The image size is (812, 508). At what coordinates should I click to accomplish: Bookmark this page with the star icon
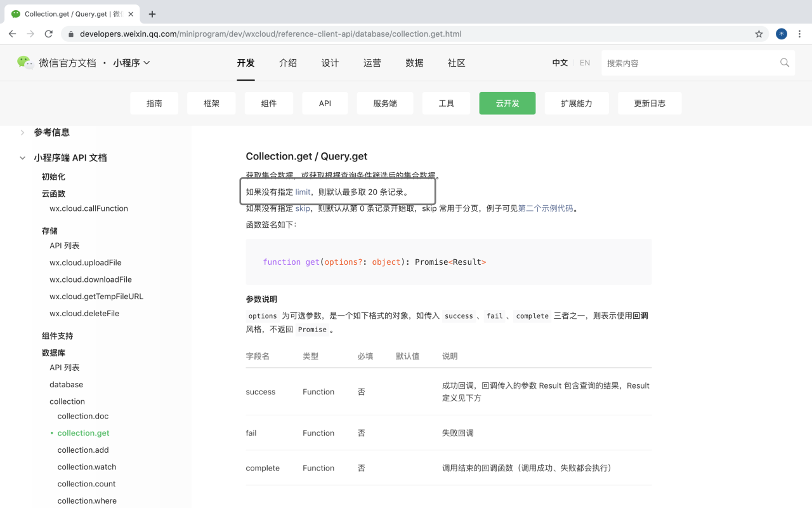click(759, 34)
